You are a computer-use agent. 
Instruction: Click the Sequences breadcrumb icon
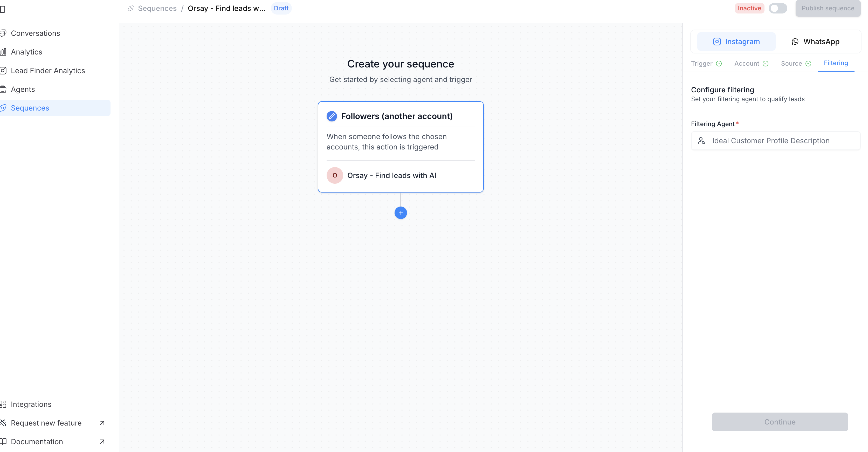click(x=131, y=8)
